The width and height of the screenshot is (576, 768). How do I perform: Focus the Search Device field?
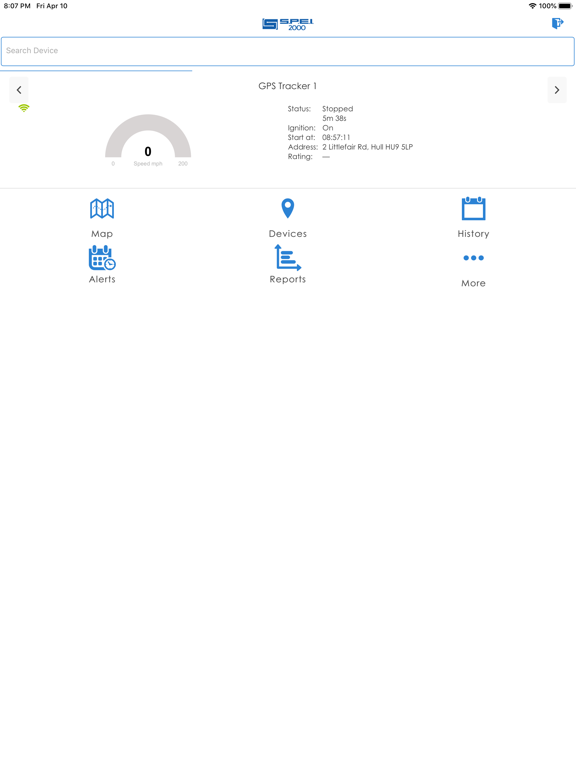pos(288,51)
